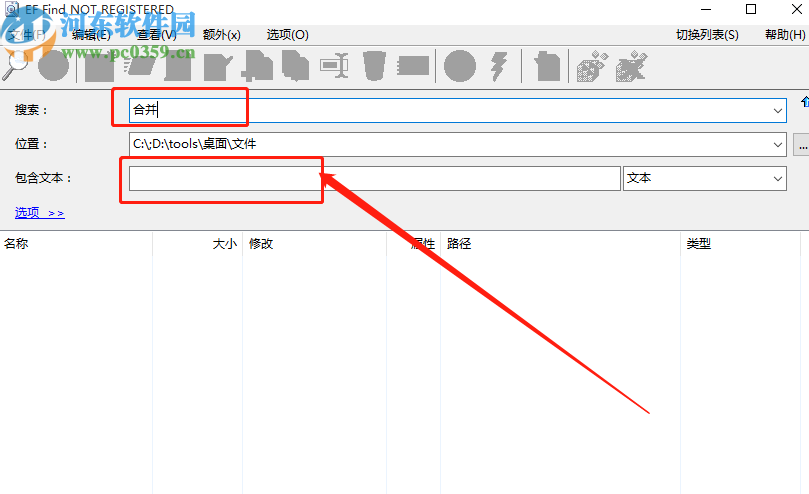Open the 编辑(E) menu
The width and height of the screenshot is (809, 494).
[x=91, y=35]
